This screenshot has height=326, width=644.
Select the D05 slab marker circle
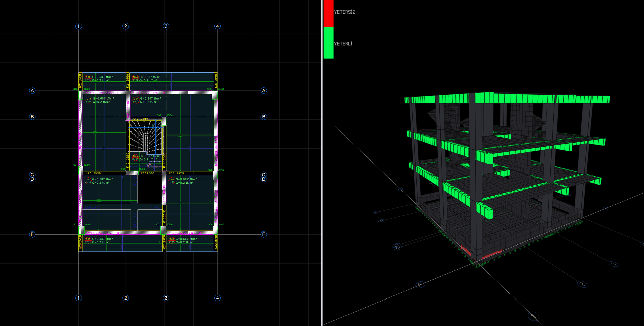click(x=172, y=180)
